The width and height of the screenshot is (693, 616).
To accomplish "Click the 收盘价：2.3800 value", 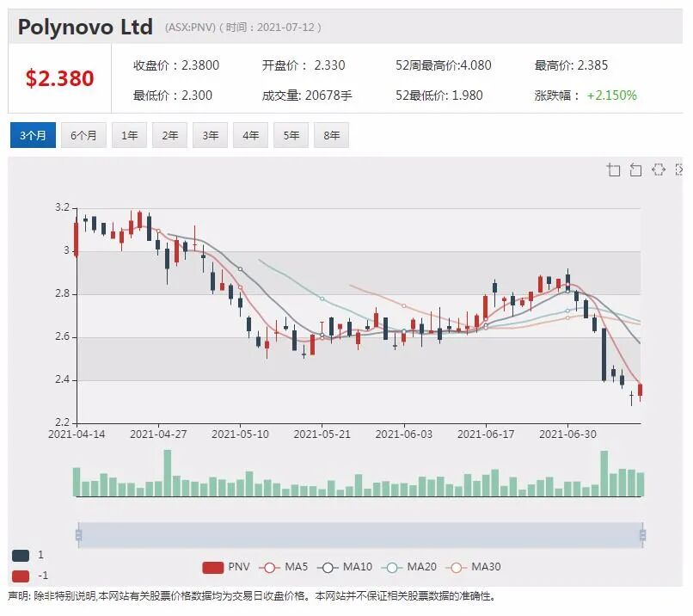I will point(176,65).
